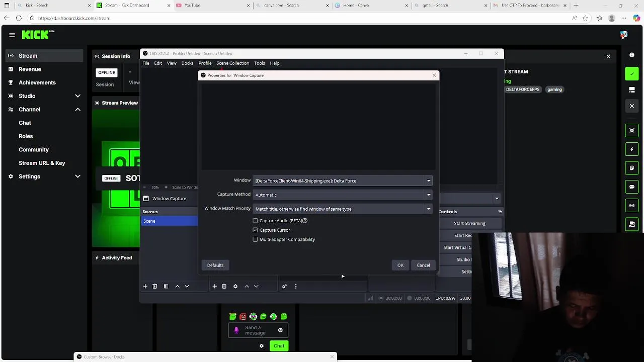Click the gaming tag
The image size is (644, 362).
point(554,89)
